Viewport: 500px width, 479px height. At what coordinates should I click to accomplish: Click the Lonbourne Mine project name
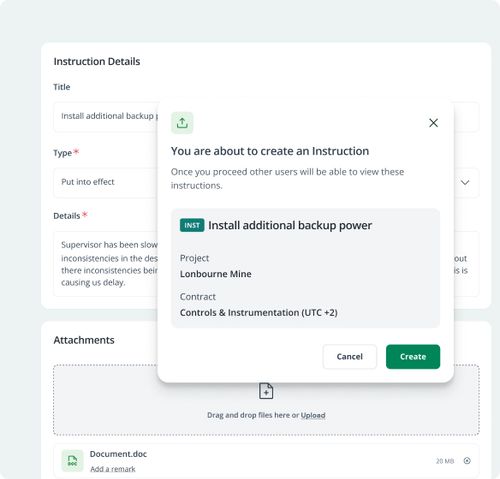[x=216, y=274]
